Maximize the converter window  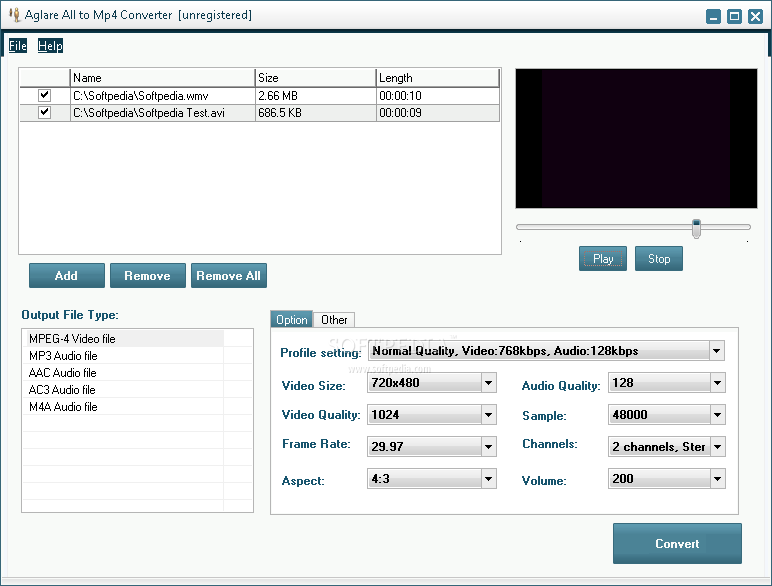coord(734,16)
